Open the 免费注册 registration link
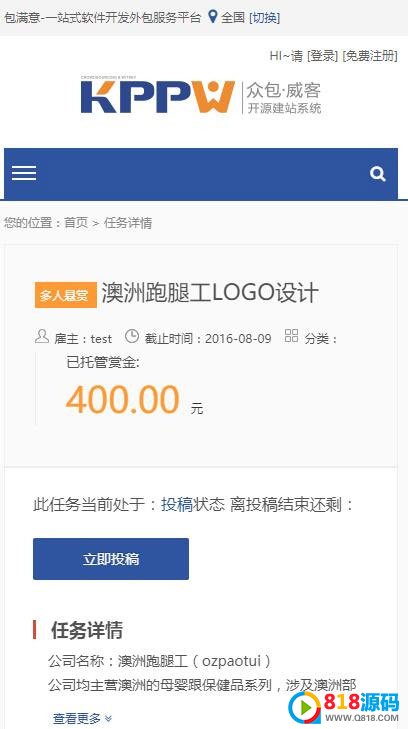 tap(370, 56)
